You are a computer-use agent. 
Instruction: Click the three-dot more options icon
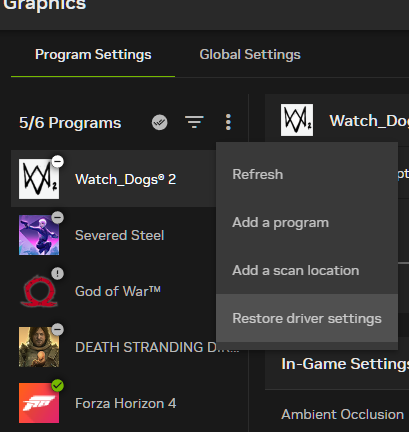(x=228, y=122)
